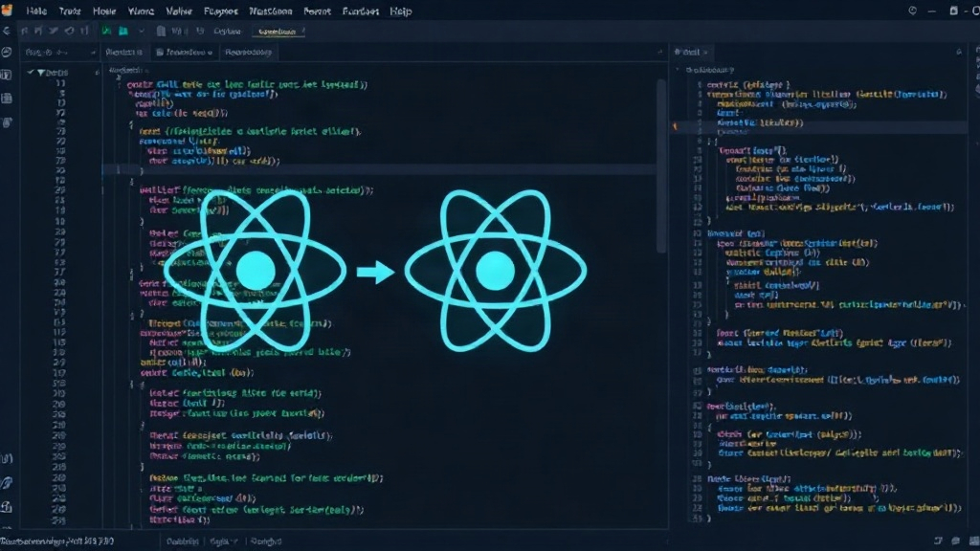Switch to the first editor tab
Viewport: 980px width, 551px height.
(x=123, y=53)
